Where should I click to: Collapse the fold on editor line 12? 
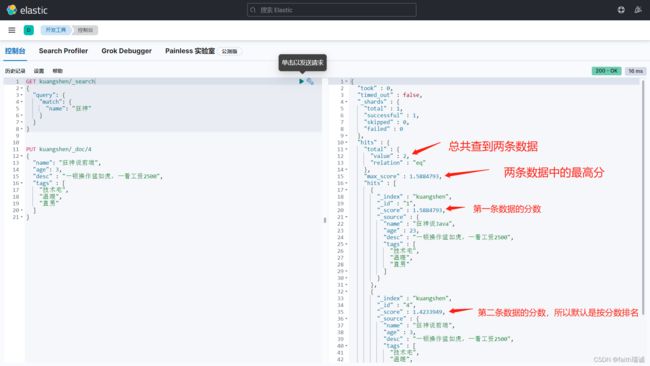pos(22,156)
